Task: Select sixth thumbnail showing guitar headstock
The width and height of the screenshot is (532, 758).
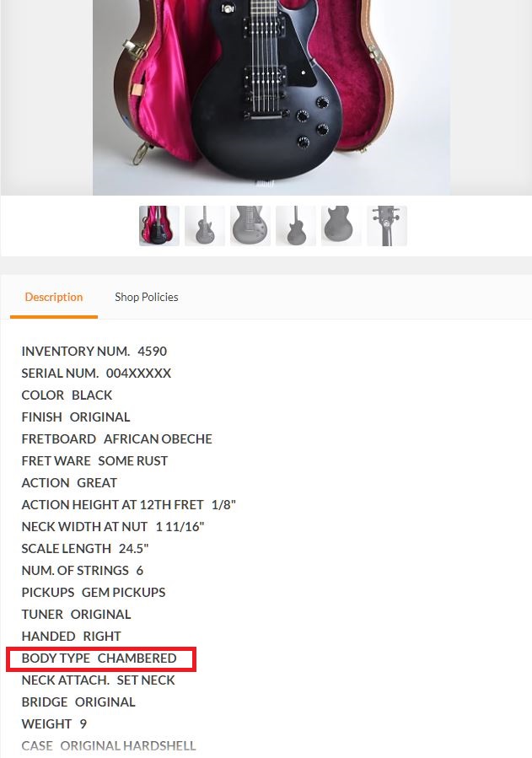Action: [387, 226]
